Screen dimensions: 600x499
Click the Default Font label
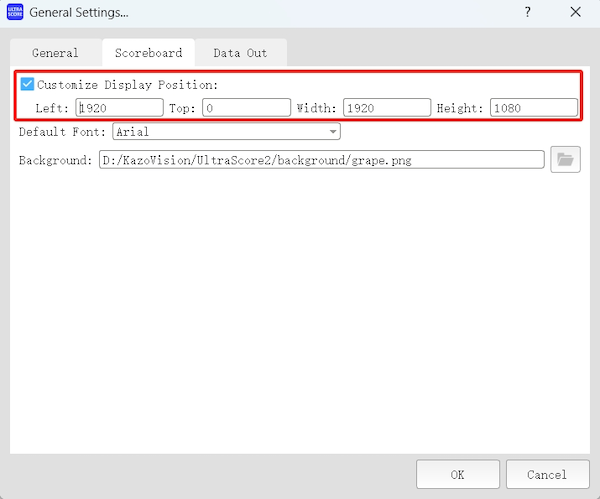(62, 131)
